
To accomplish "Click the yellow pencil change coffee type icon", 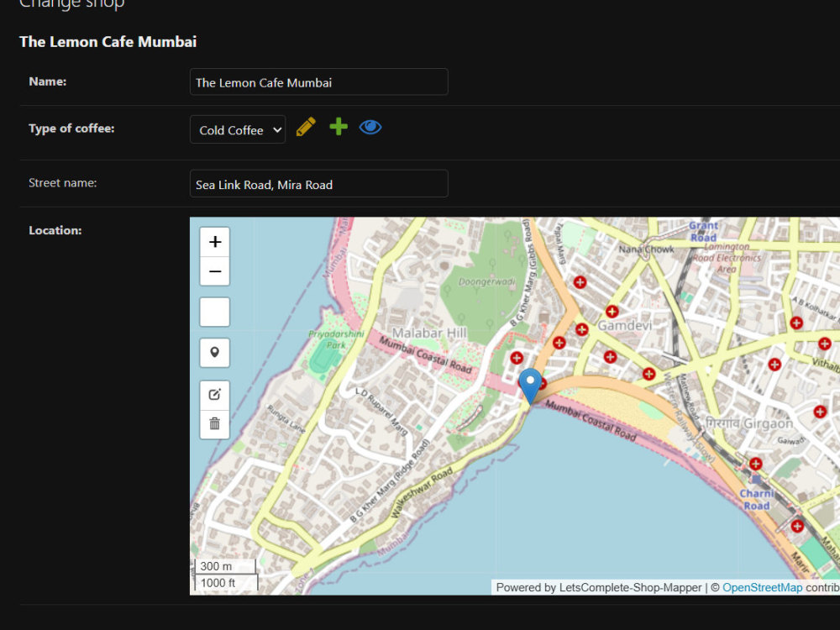I will point(306,128).
